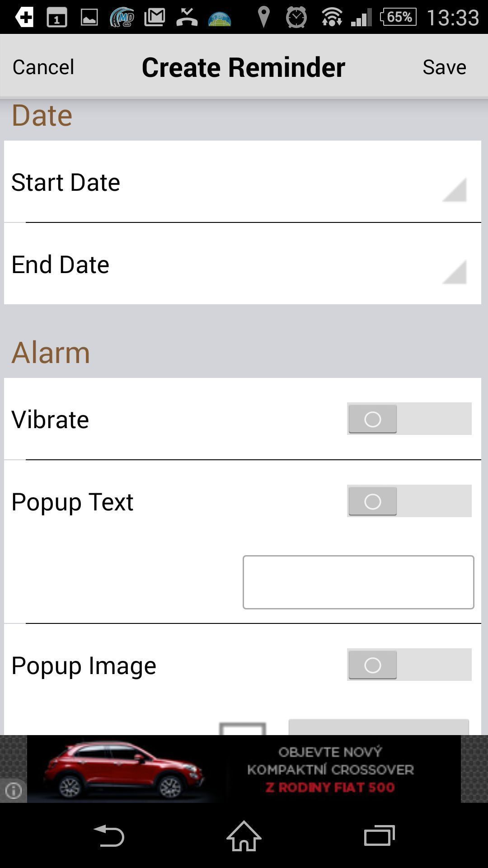
Task: Tap the Android home navigation icon
Action: (x=244, y=835)
